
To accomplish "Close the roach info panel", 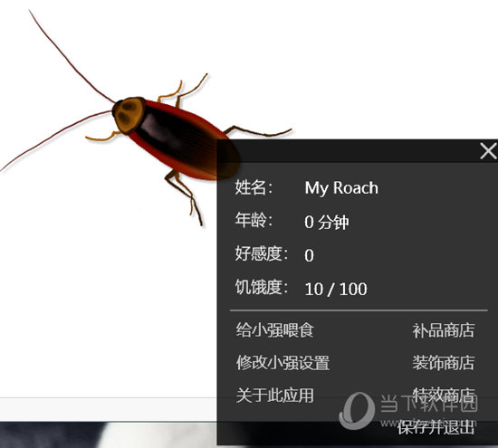I will click(x=488, y=151).
